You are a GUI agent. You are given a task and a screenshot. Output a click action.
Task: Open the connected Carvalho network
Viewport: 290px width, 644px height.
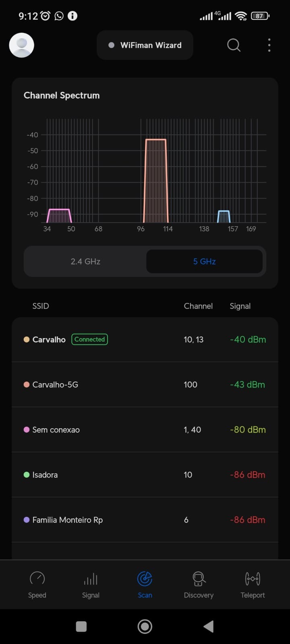tap(145, 340)
